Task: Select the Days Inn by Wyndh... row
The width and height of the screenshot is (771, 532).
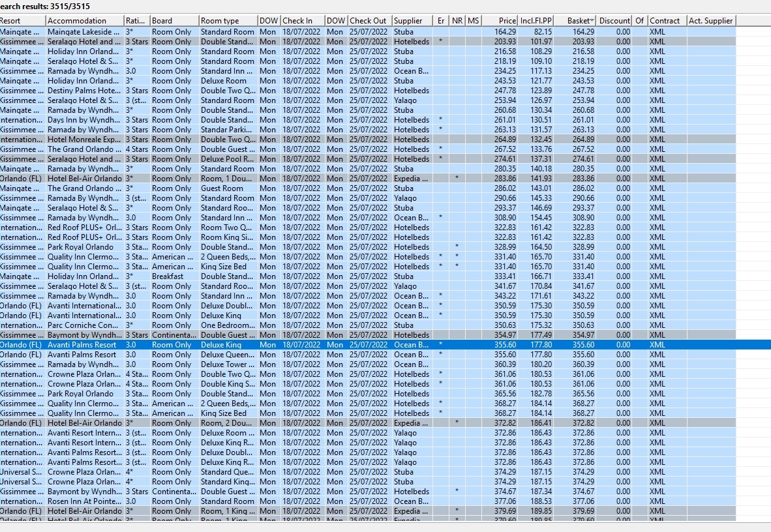Action: [x=368, y=120]
